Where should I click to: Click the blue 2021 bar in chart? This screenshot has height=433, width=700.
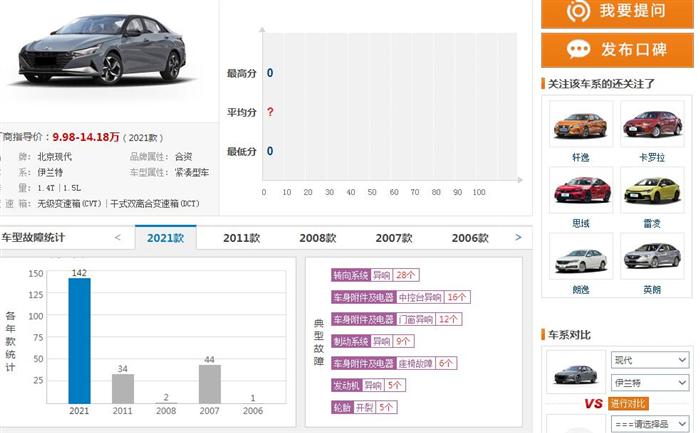pos(79,341)
